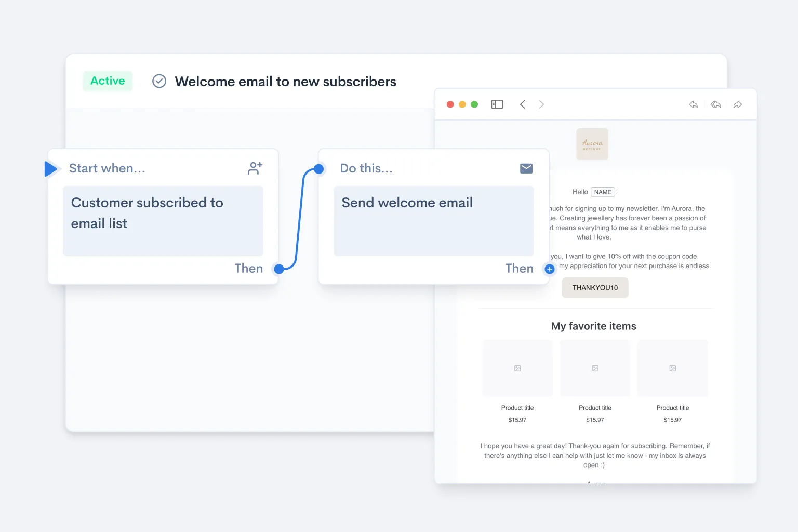
Task: Click the Then output dot on Start card
Action: (x=279, y=269)
